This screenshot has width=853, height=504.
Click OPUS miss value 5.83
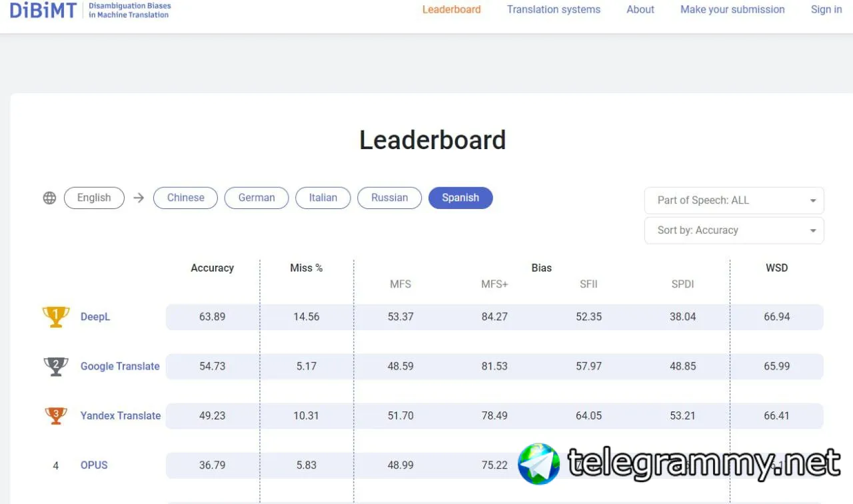pos(307,465)
